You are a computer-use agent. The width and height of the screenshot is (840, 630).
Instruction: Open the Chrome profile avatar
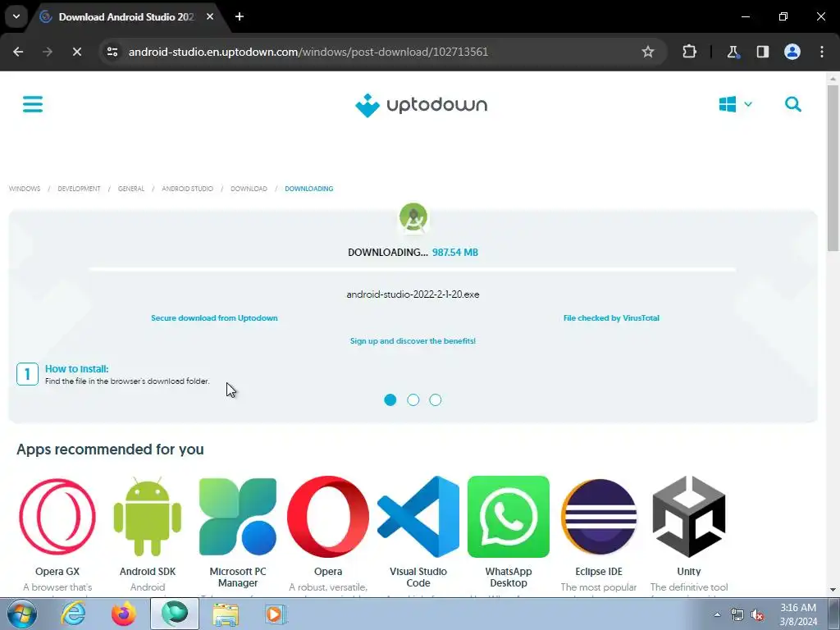(792, 52)
